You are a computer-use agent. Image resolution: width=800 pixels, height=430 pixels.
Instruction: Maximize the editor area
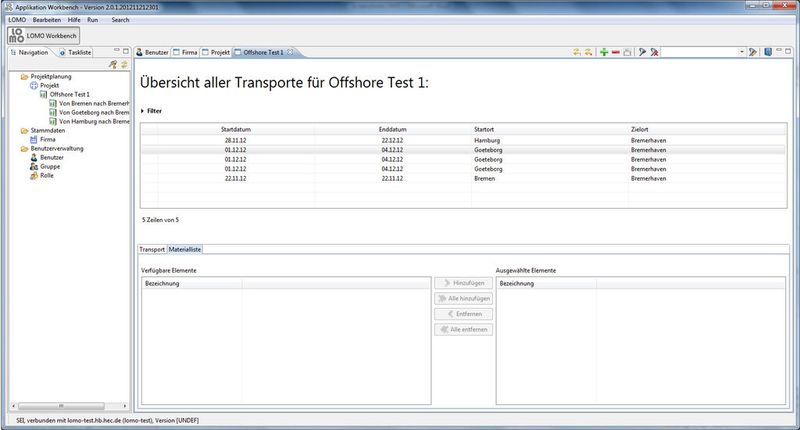coord(788,51)
